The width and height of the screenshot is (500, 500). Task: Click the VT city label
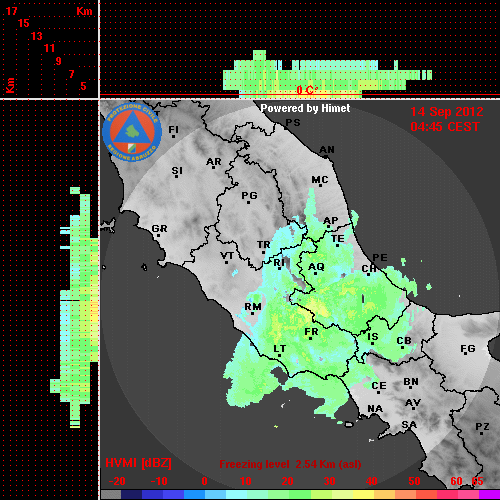point(227,256)
